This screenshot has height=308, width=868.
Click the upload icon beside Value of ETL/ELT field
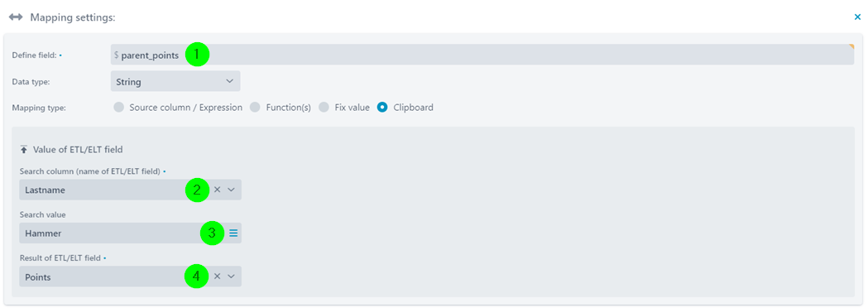24,149
